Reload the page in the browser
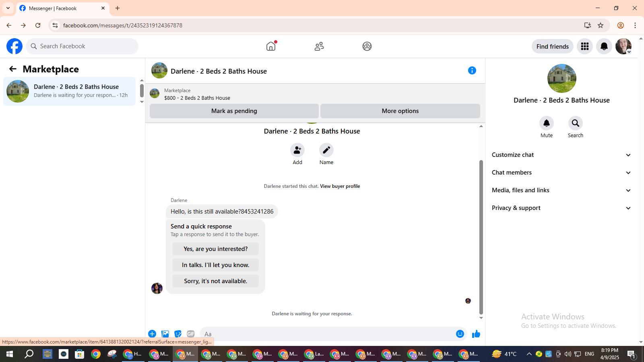The image size is (644, 362). tap(38, 25)
